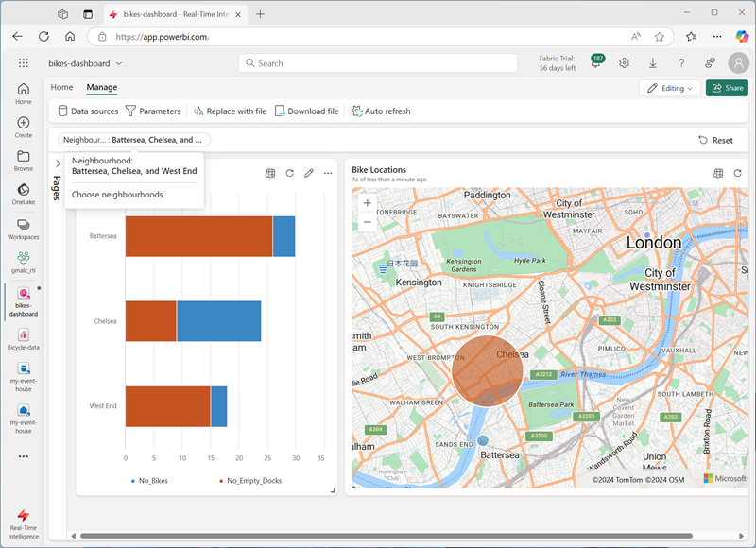Open Bicycle-data item in sidebar
Image resolution: width=756 pixels, height=548 pixels.
click(x=23, y=339)
